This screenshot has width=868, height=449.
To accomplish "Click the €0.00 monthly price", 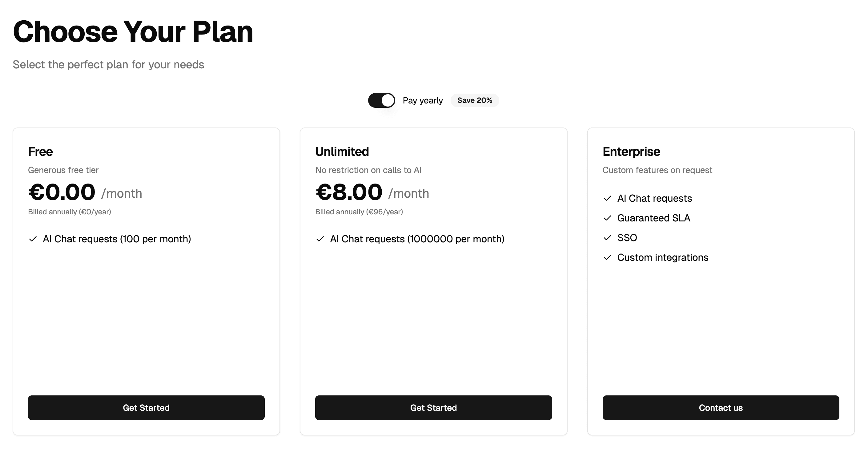I will tap(61, 192).
